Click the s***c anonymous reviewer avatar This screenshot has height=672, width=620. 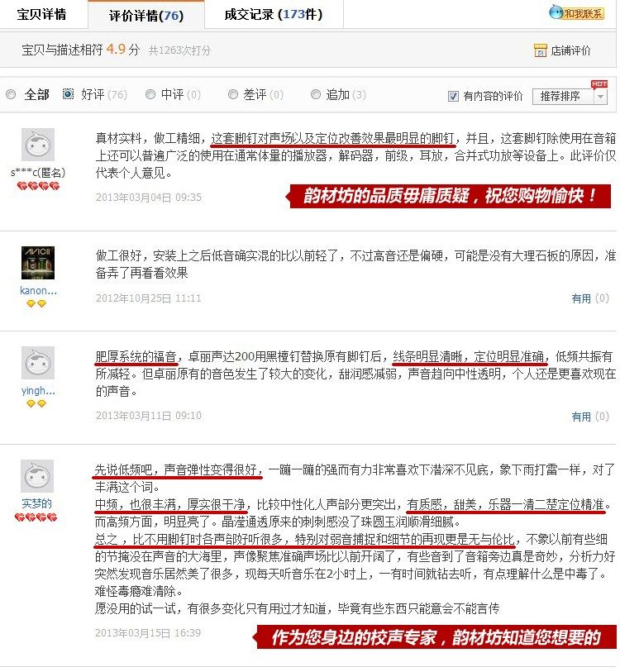click(x=38, y=145)
